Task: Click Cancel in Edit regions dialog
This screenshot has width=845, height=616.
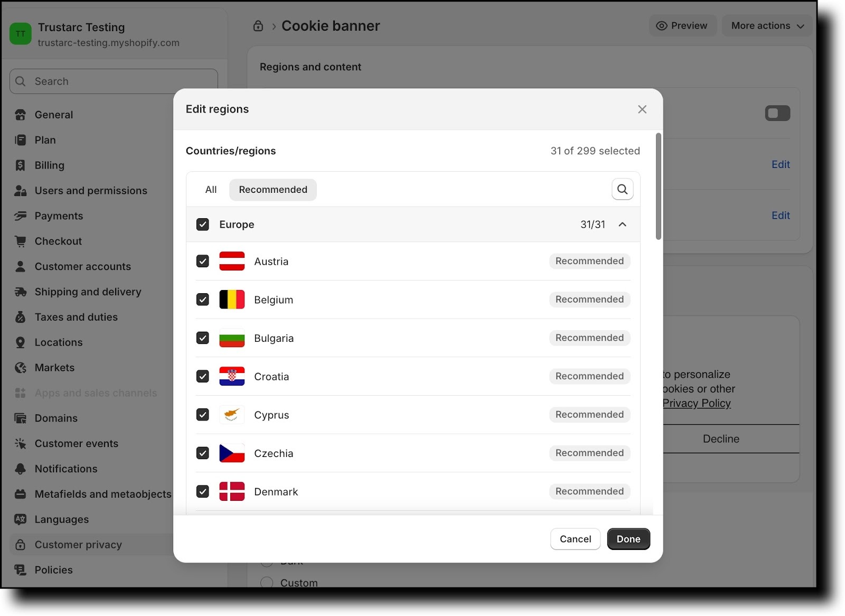Action: 575,539
